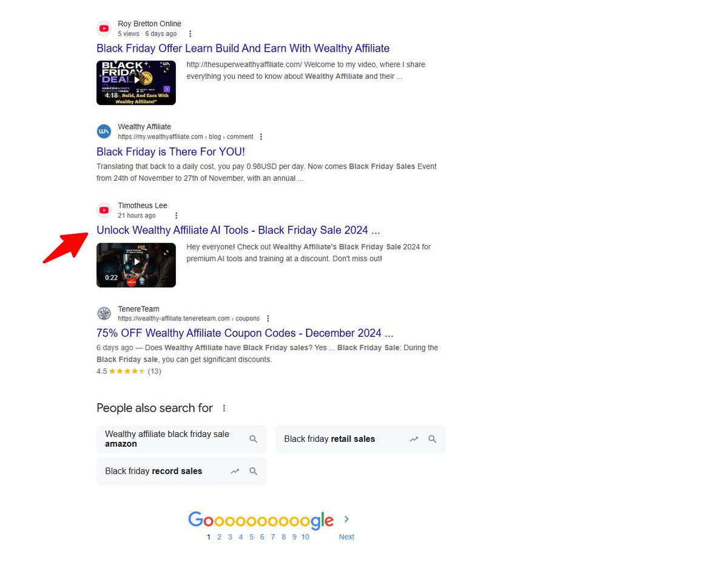Click the my.wealthyaffiliate.com blog comment URL

point(186,137)
